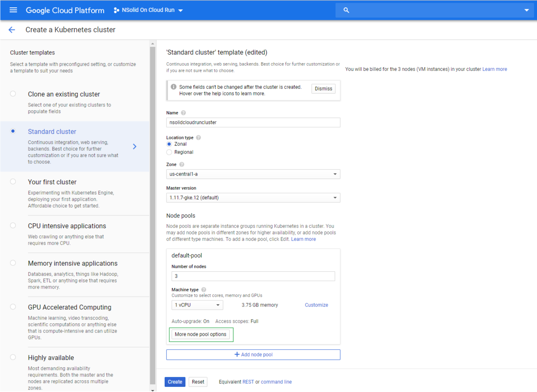Click the help icon next to Machine type

pyautogui.click(x=204, y=290)
